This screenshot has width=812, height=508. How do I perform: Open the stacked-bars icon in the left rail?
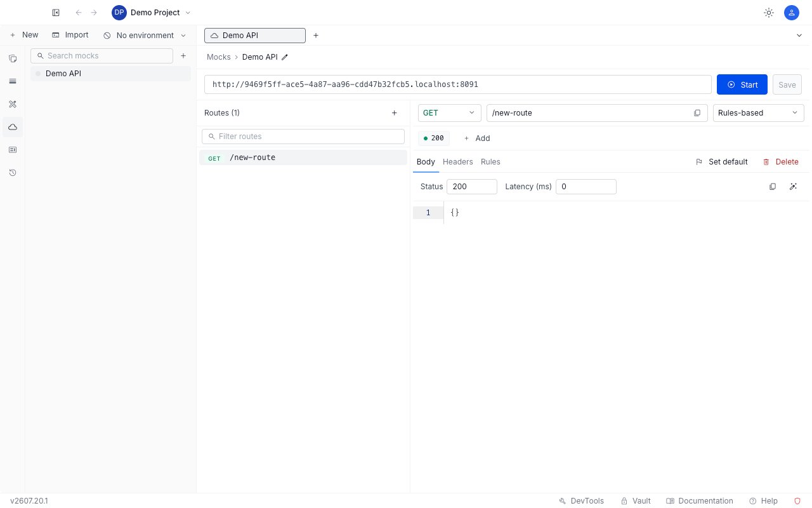[x=13, y=81]
